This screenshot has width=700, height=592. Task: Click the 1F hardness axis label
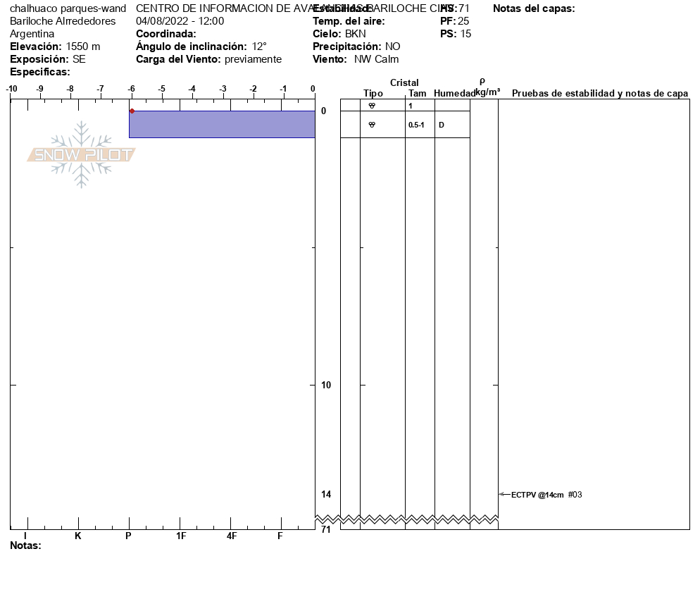pos(181,536)
